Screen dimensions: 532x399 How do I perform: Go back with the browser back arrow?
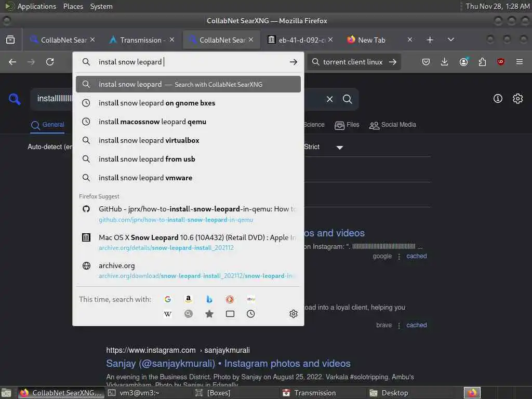(12, 62)
